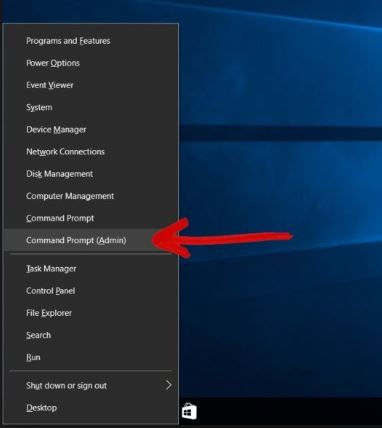Show the Desktop via menu entry
Viewport: 382px width, 428px height.
pos(91,408)
